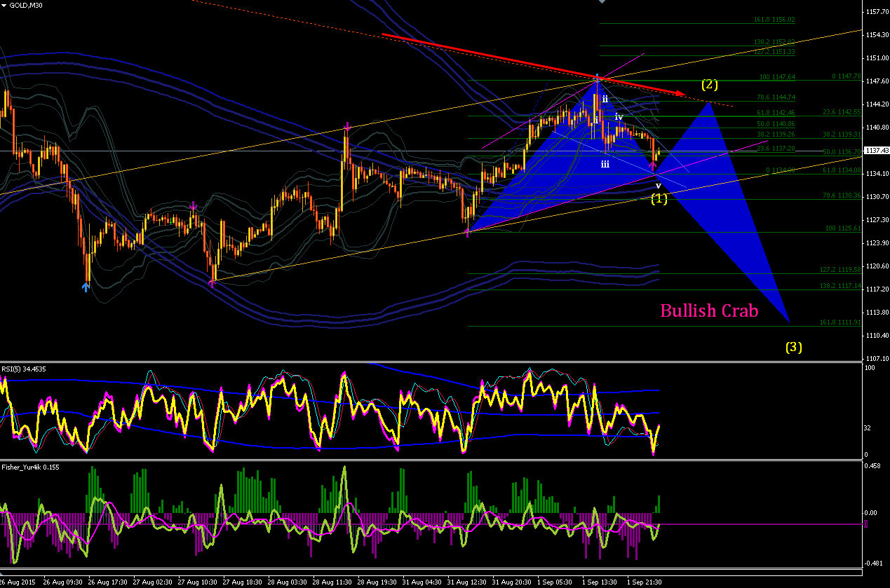The width and height of the screenshot is (890, 588).
Task: Click the 31 Aug 12:30 time label
Action: [468, 582]
